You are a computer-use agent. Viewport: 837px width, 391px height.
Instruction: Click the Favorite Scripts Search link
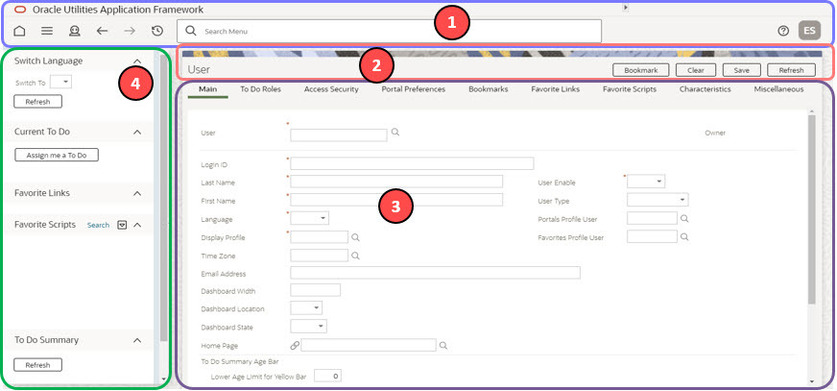98,225
